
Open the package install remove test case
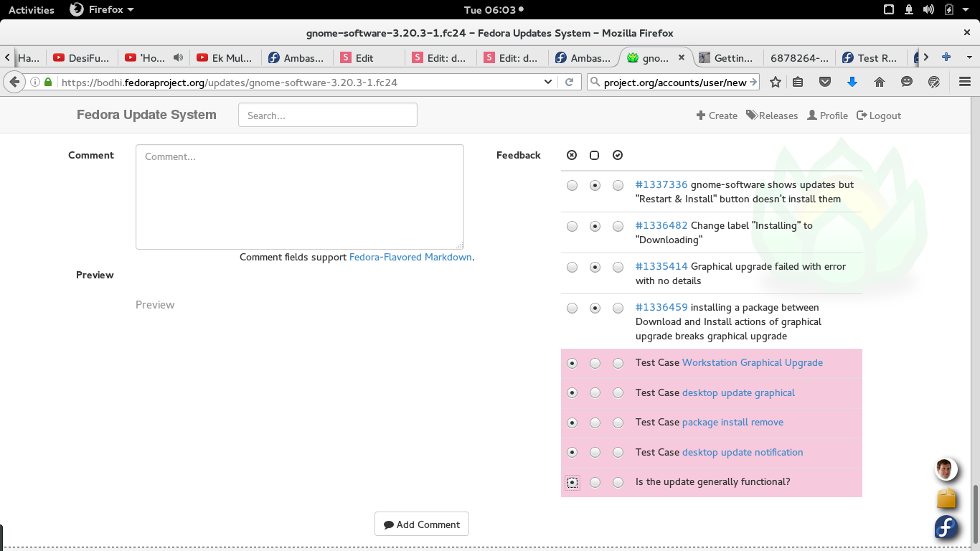click(x=732, y=423)
